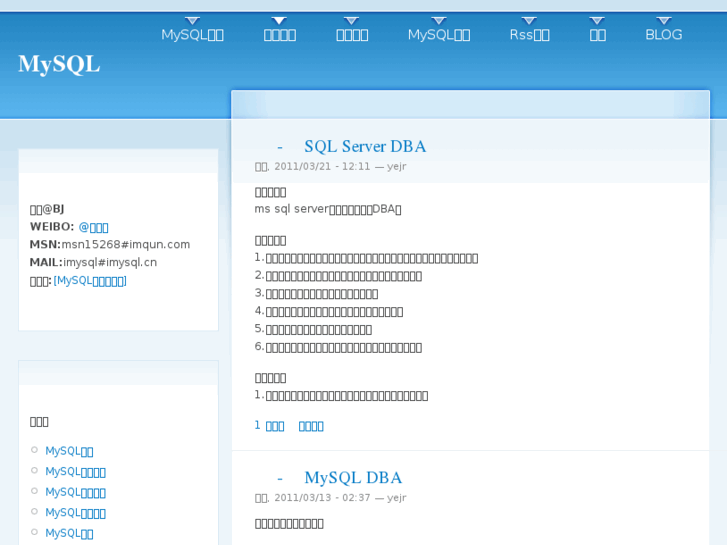Click the @BJ line in the contact box
The height and width of the screenshot is (545, 727).
pos(47,209)
